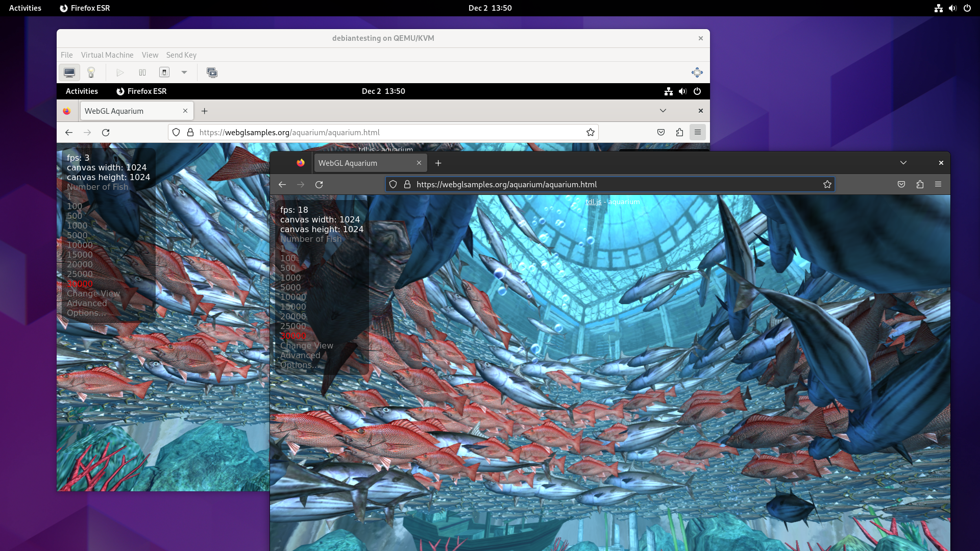
Task: Click the tdl.js link in front window
Action: (x=593, y=202)
